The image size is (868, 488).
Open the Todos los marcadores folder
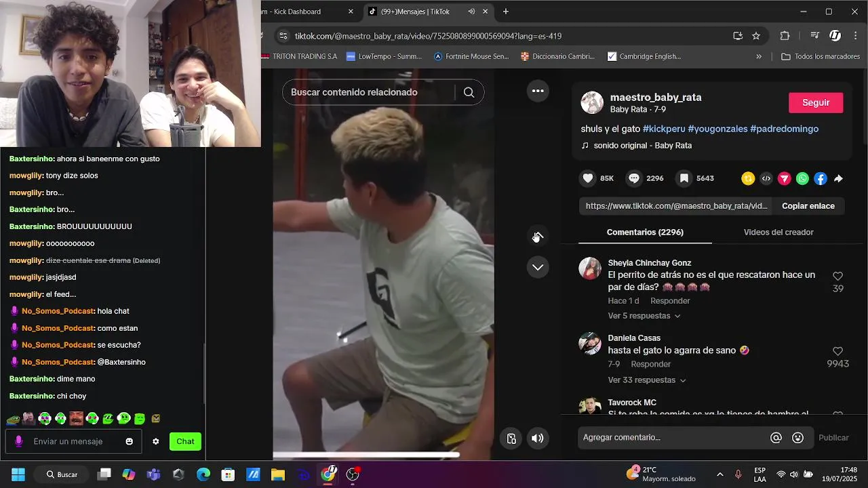click(821, 57)
